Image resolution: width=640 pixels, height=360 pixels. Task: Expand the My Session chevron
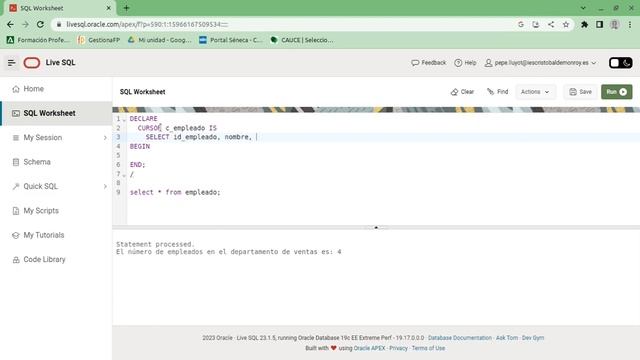coord(105,138)
